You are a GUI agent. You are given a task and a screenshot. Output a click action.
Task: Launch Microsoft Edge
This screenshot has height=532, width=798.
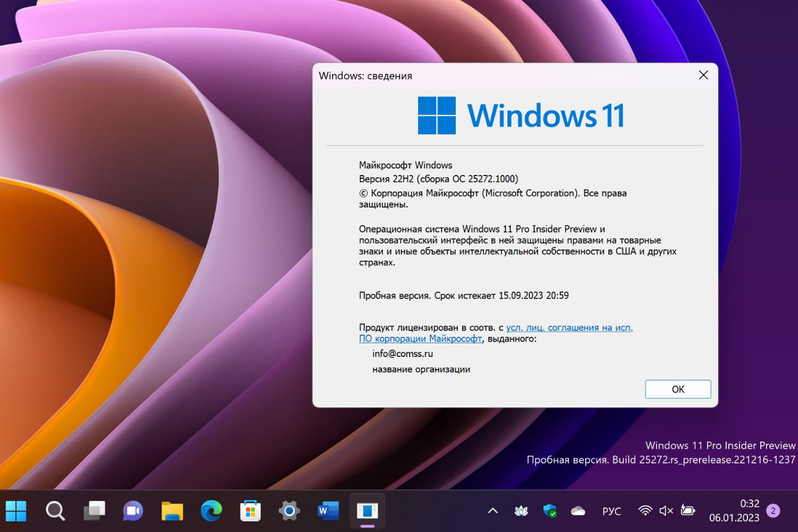pos(210,511)
